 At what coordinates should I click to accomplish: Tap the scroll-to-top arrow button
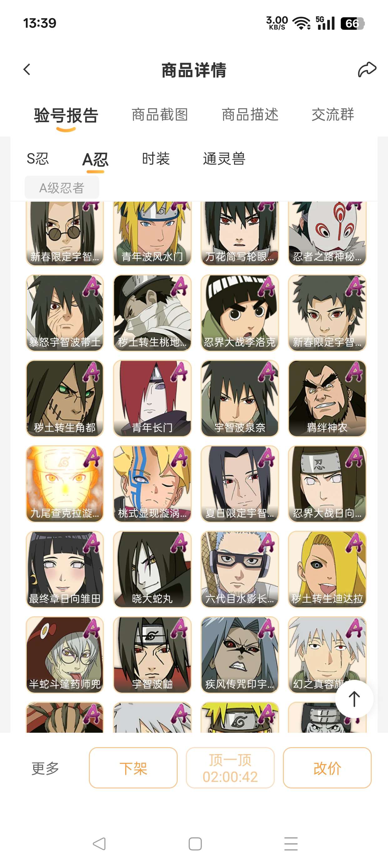tap(354, 699)
